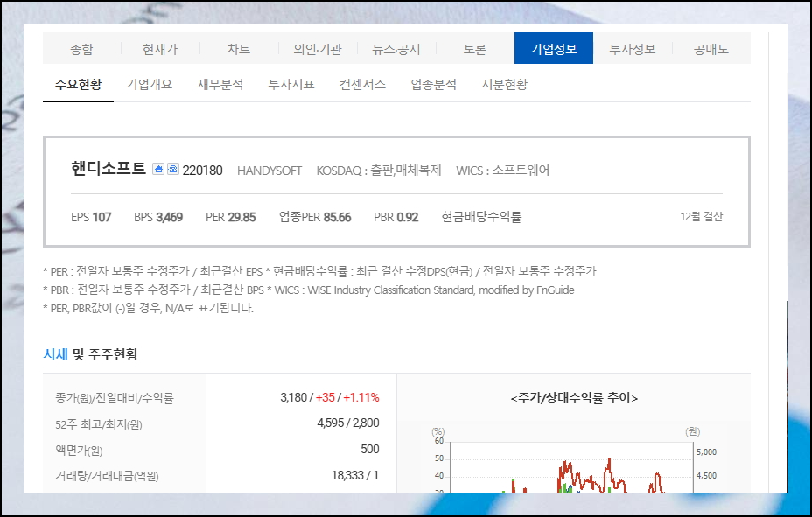Open the 투자지표 sub-tab
812x517 pixels.
tap(291, 84)
